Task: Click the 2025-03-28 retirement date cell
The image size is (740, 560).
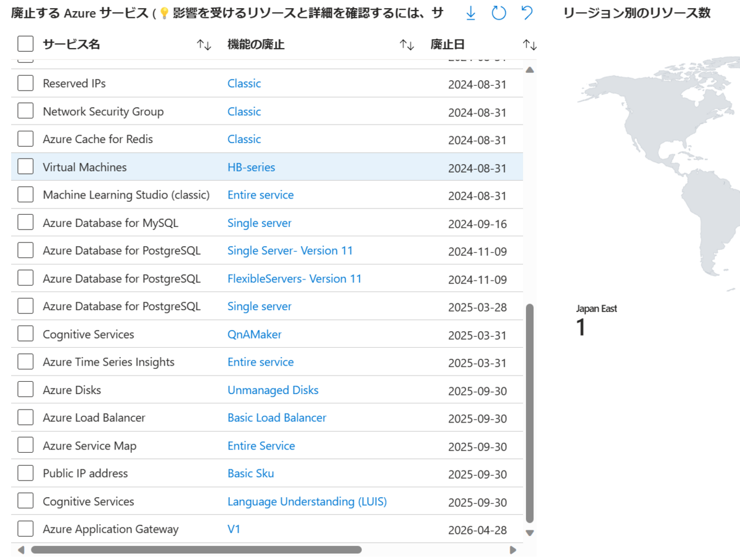Action: click(477, 307)
